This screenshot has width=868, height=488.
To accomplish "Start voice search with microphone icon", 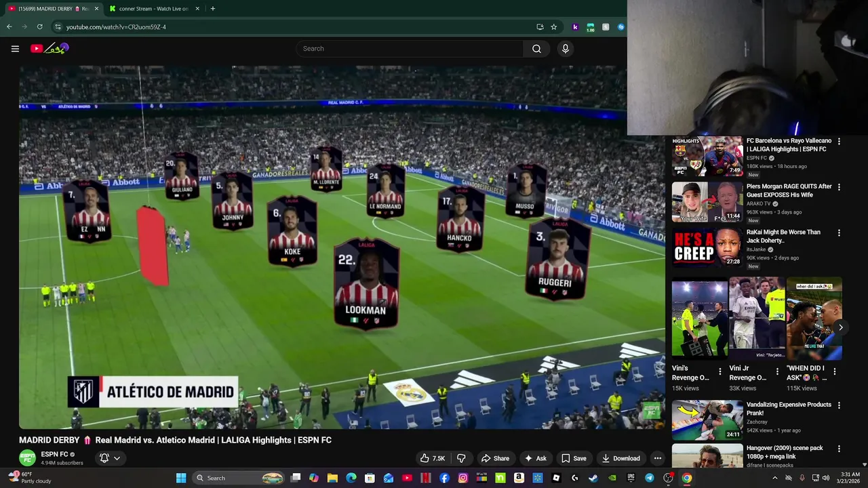I will click(565, 48).
